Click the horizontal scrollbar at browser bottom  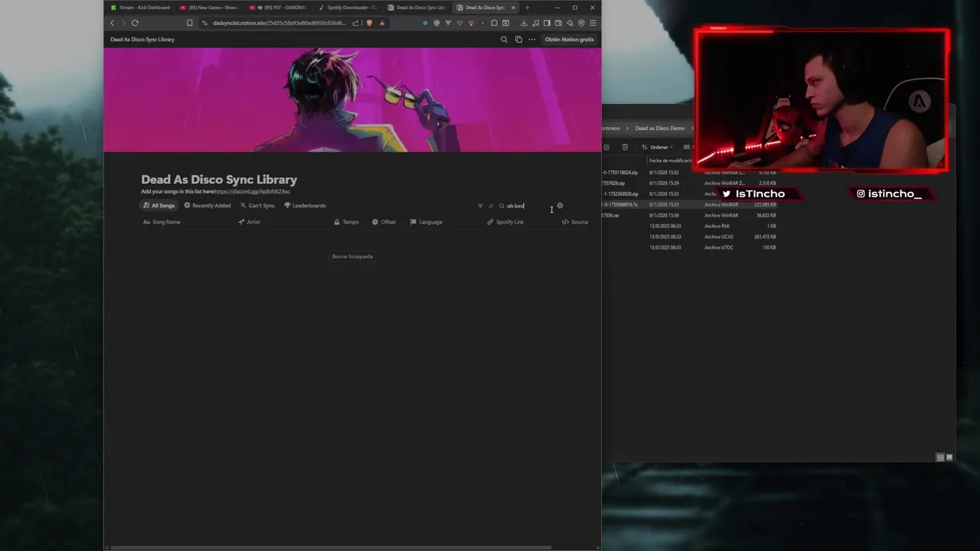[x=332, y=548]
